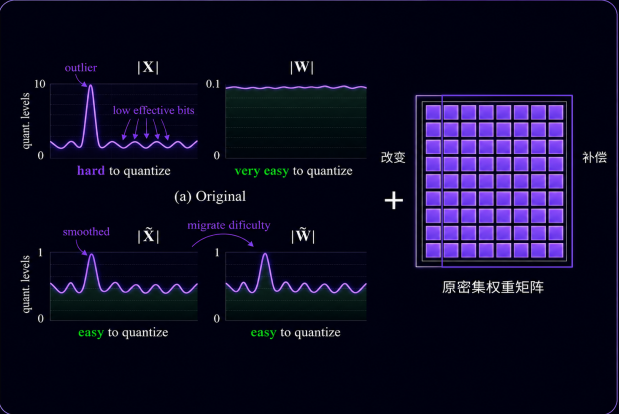Click the arrow pointing at outlier peak
619x414 pixels.
tap(81, 81)
